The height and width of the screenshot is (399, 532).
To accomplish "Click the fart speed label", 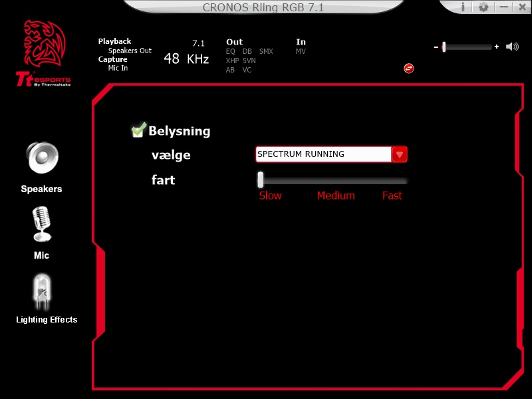I will [163, 180].
